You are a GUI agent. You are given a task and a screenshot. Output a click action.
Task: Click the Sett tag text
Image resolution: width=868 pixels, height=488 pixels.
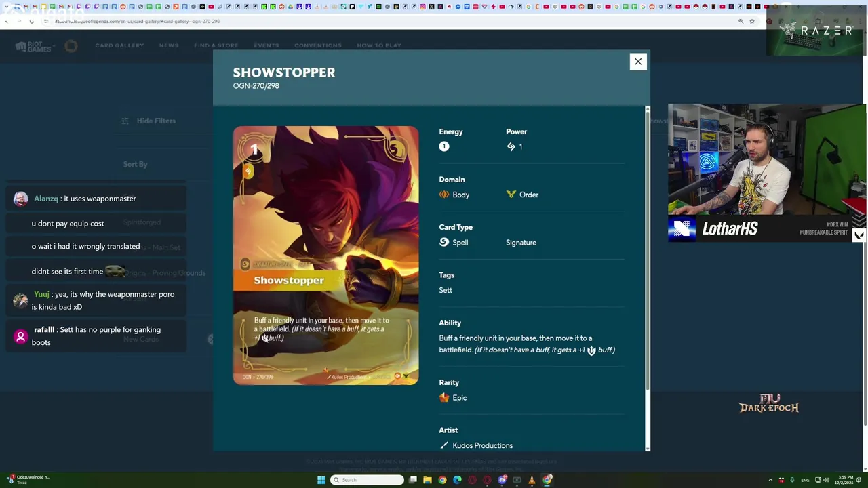[446, 290]
